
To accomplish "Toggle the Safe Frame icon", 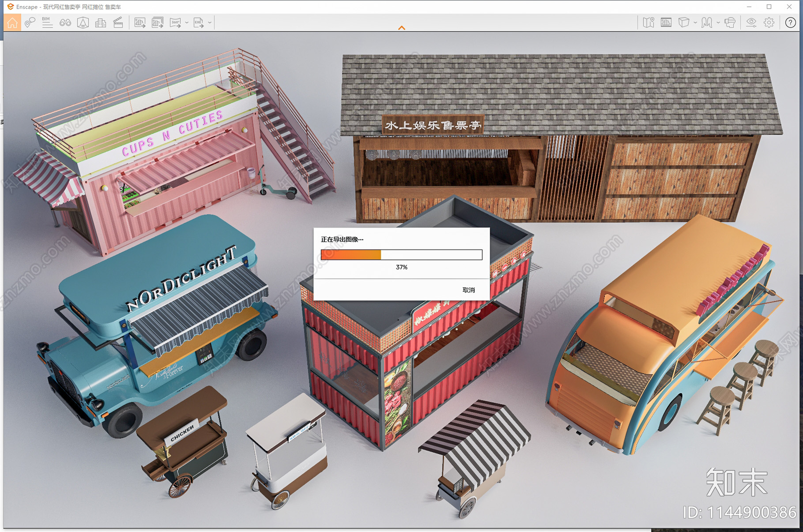I will tap(666, 23).
